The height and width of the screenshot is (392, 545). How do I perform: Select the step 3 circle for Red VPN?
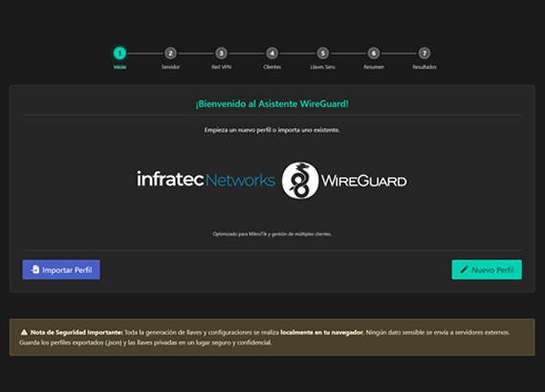[x=221, y=54]
